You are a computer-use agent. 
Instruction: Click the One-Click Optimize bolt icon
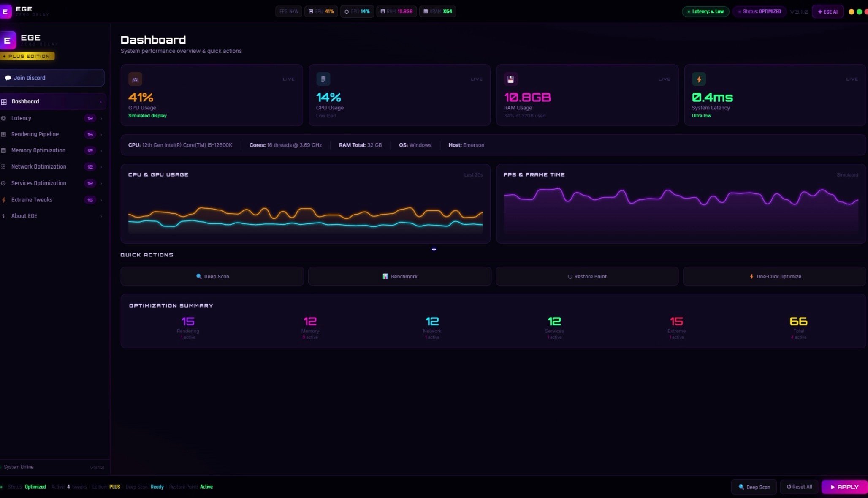[x=751, y=276]
